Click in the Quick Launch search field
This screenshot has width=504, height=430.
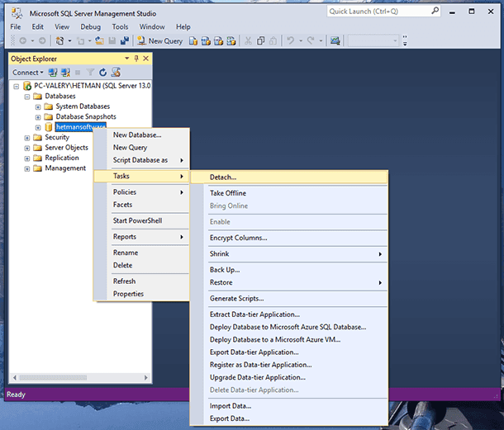pos(379,12)
